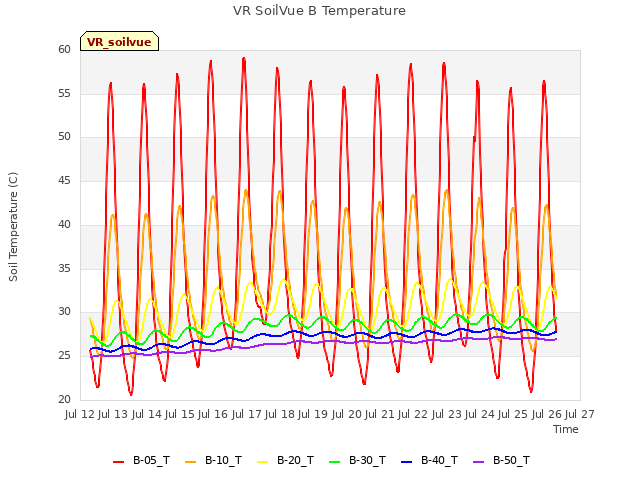This screenshot has height=480, width=640.
Task: Click the Jul 24 x-axis tick label
Action: [480, 414]
